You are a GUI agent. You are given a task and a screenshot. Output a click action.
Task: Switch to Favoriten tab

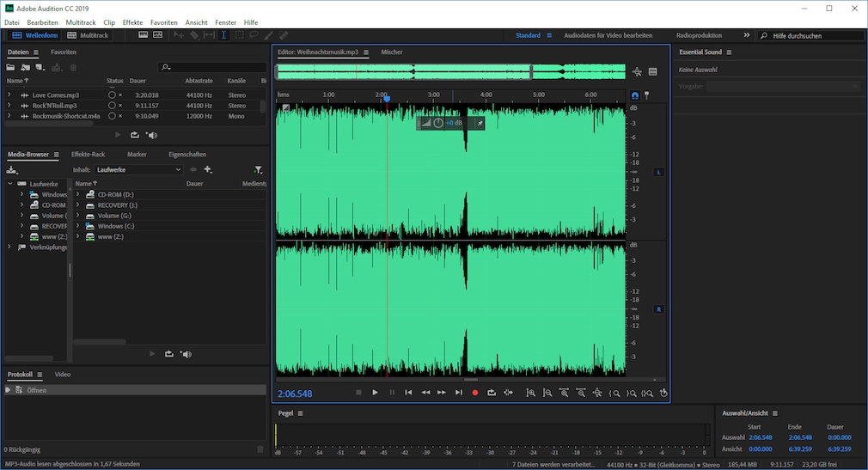(x=63, y=52)
